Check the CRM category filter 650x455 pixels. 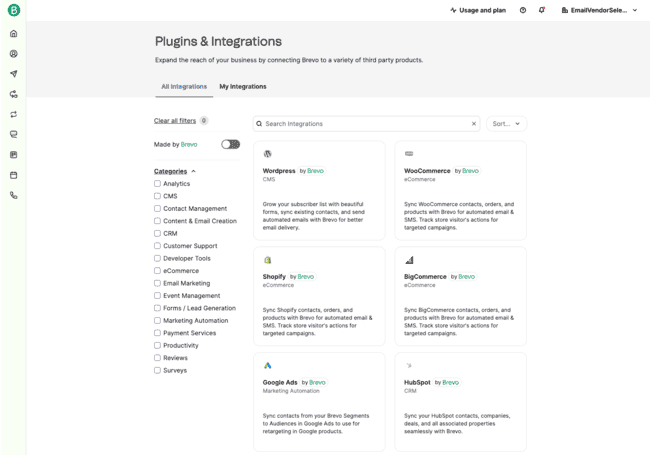pos(157,233)
